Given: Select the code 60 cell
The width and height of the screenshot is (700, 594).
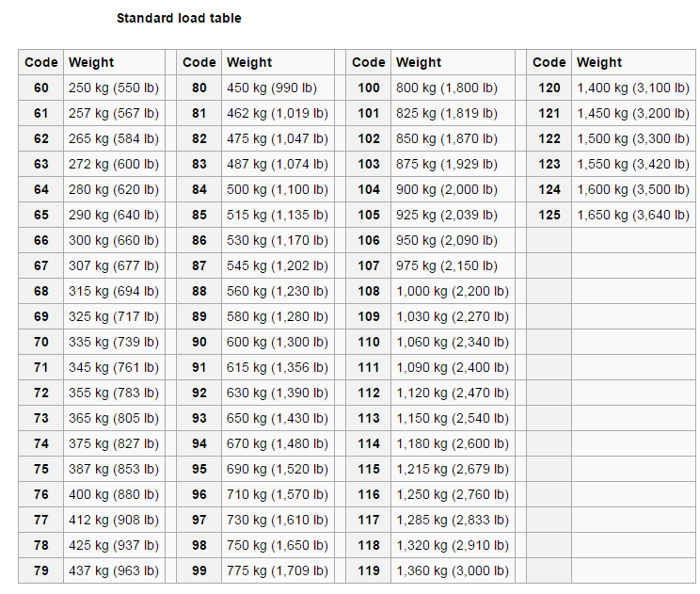Looking at the screenshot, I should (x=41, y=88).
